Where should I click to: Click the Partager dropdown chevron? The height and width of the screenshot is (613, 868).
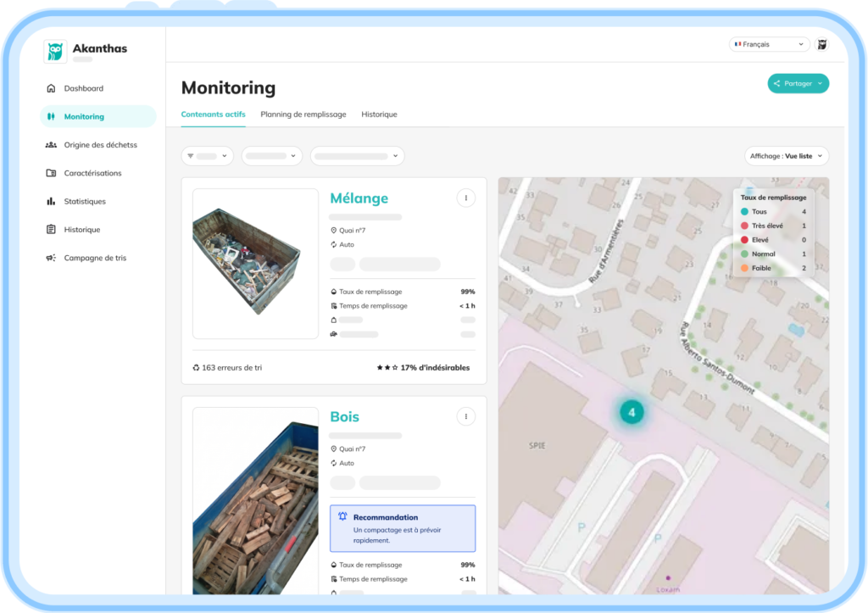[820, 84]
